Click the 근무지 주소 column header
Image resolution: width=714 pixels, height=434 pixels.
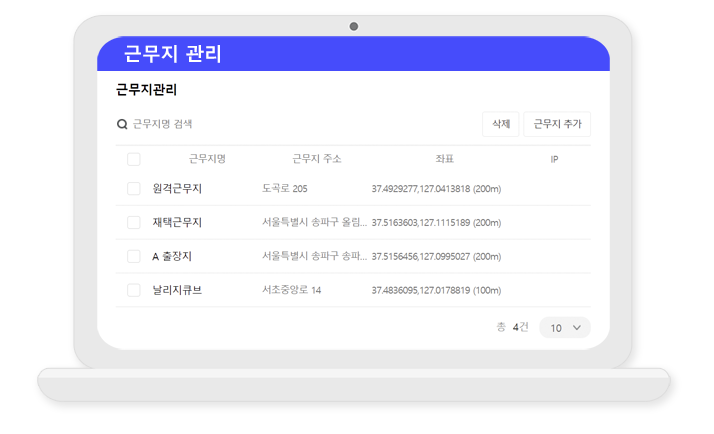coord(316,159)
